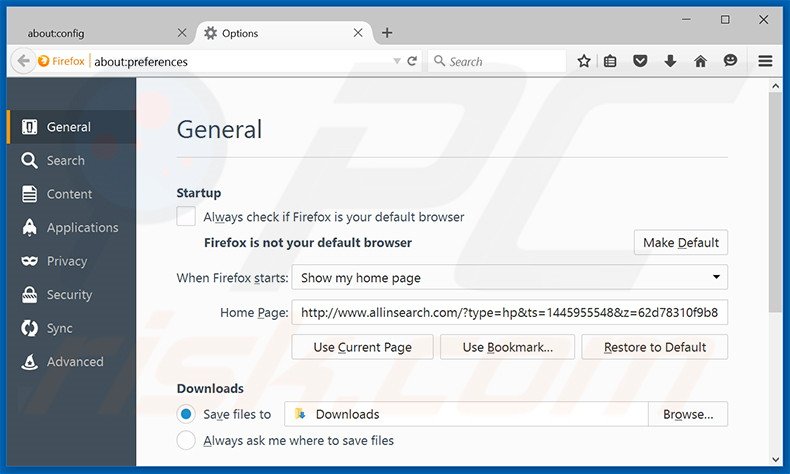Open Applications preferences in sidebar
Screen dimensions: 790x474
click(x=71, y=228)
